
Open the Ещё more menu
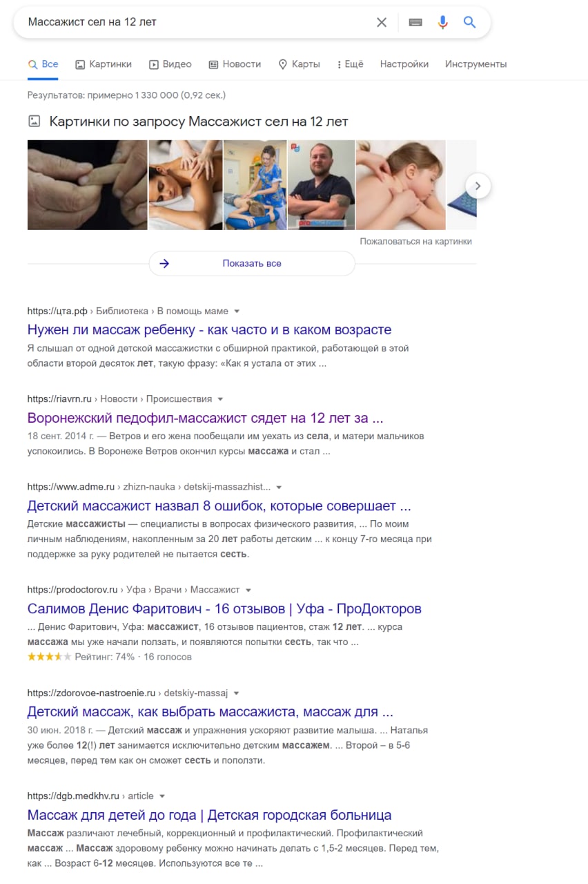click(350, 64)
